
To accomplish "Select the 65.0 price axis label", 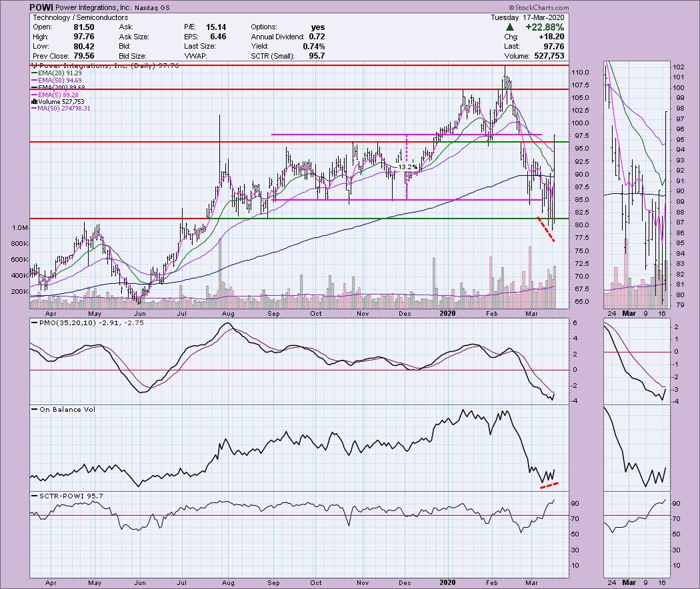I will pyautogui.click(x=582, y=302).
